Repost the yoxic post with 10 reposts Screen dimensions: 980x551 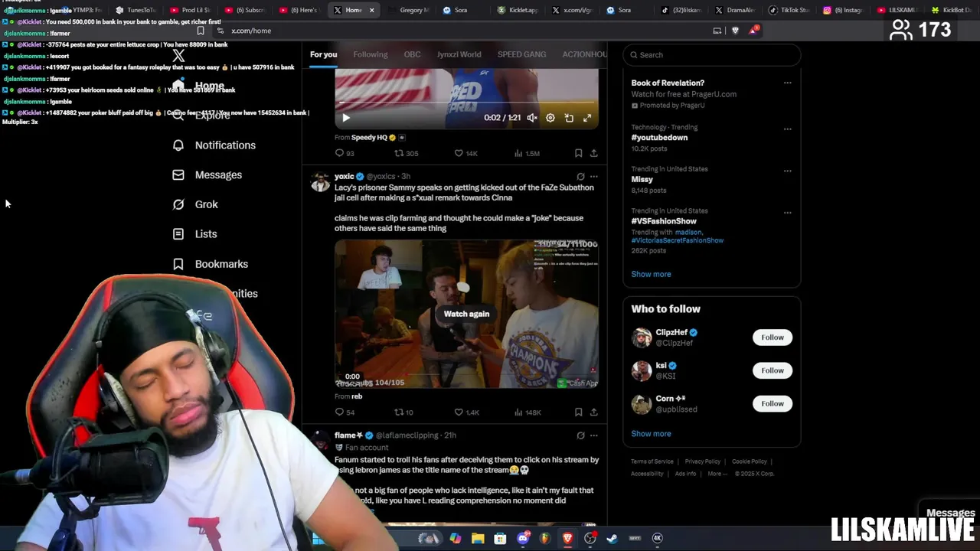(x=403, y=412)
